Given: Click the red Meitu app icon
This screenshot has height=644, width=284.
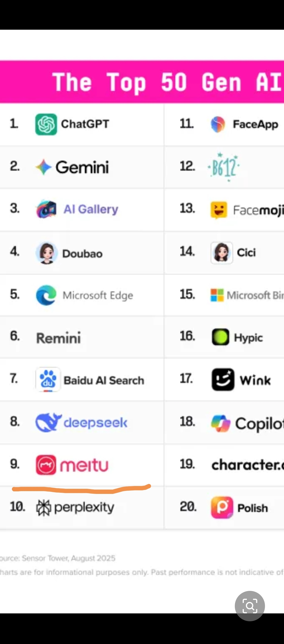Looking at the screenshot, I should point(46,465).
